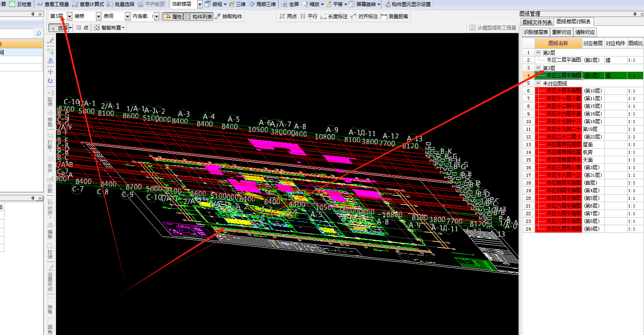Viewport: 644px width, 335px height.
Task: Click the search input field in left panel
Action: point(17,33)
